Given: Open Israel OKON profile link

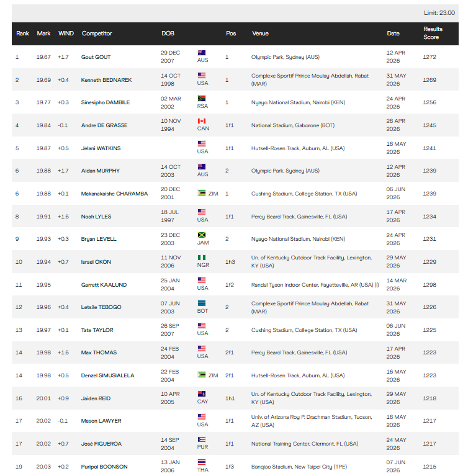Looking at the screenshot, I should point(96,262).
